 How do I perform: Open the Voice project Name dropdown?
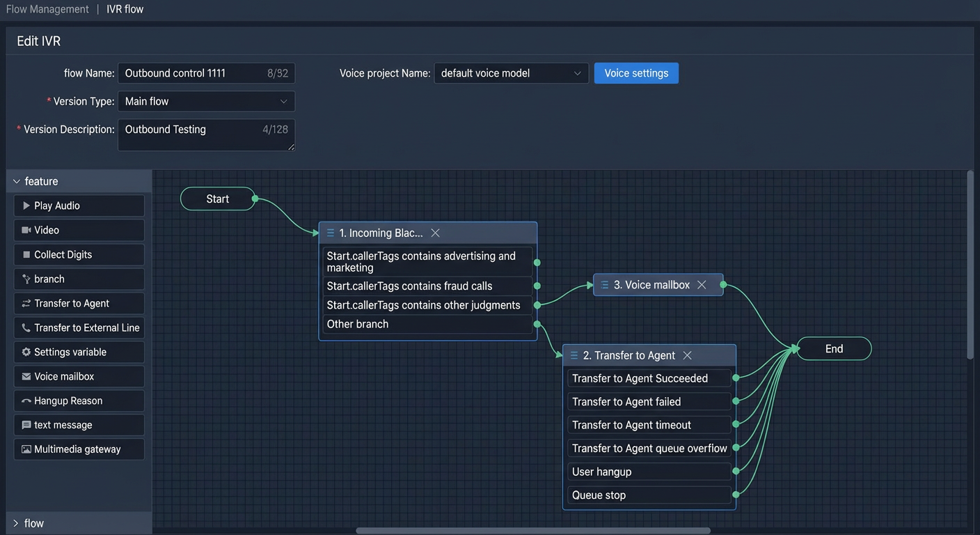[x=512, y=73]
